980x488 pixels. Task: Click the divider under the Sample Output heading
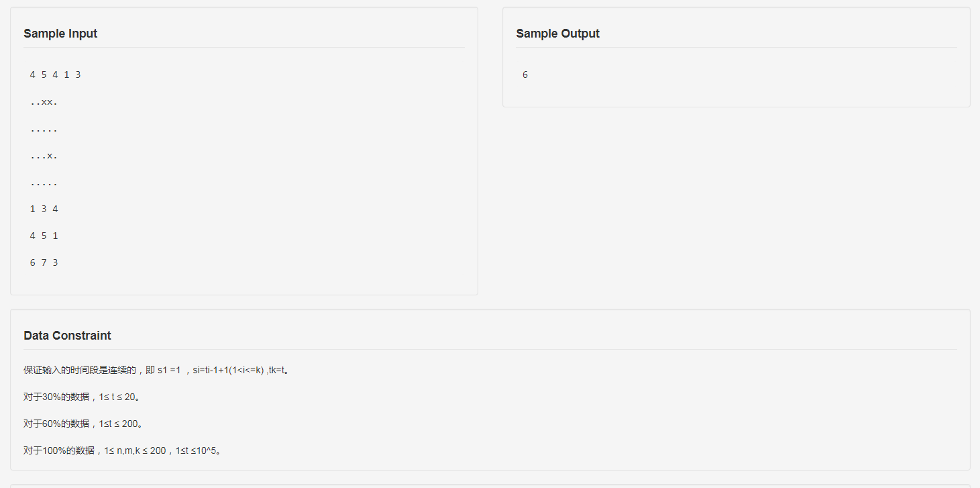[736, 47]
